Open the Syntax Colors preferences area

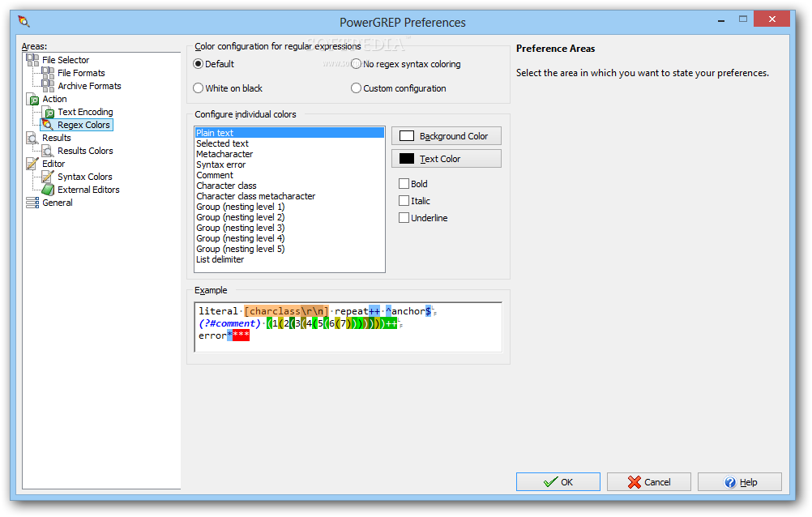85,177
